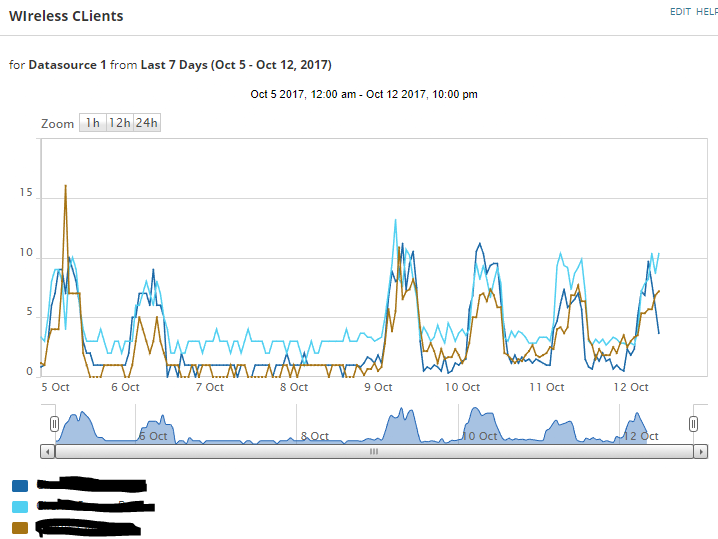Open the HELP link
The height and width of the screenshot is (539, 718).
707,12
